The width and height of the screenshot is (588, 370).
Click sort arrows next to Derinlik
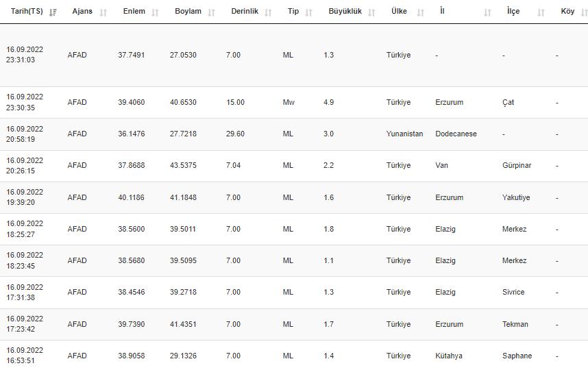pyautogui.click(x=268, y=12)
